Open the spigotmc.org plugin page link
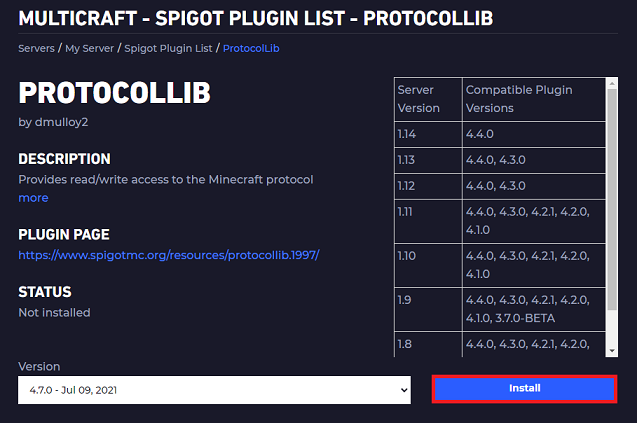 pos(169,255)
